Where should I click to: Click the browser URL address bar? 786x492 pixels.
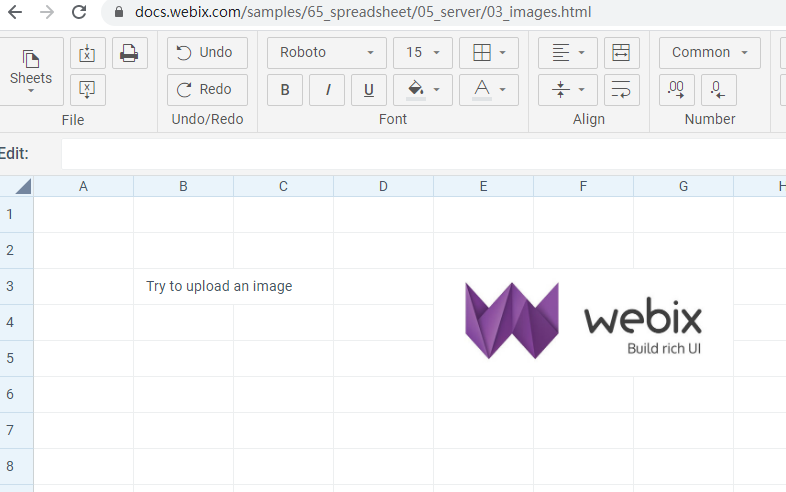point(443,12)
